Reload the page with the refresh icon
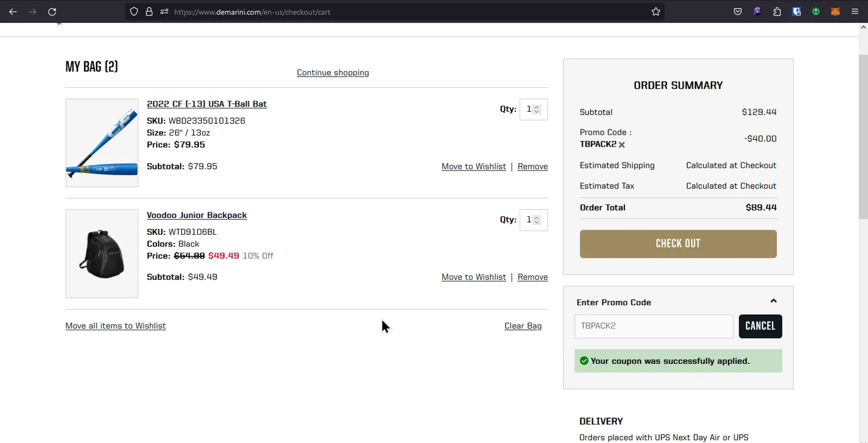Screen dimensions: 868x443 (x=52, y=12)
